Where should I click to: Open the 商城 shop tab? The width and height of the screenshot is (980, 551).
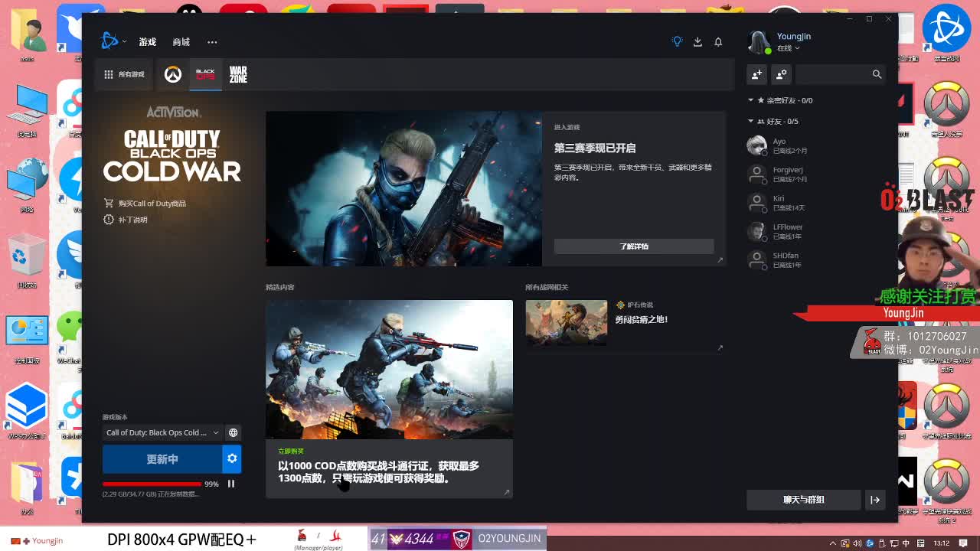click(181, 42)
